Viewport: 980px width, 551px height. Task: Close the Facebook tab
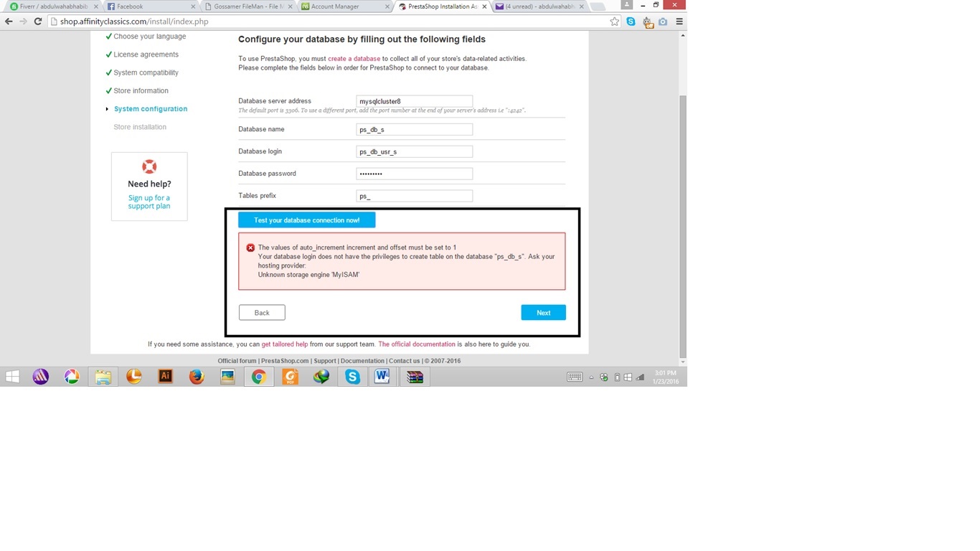click(193, 6)
